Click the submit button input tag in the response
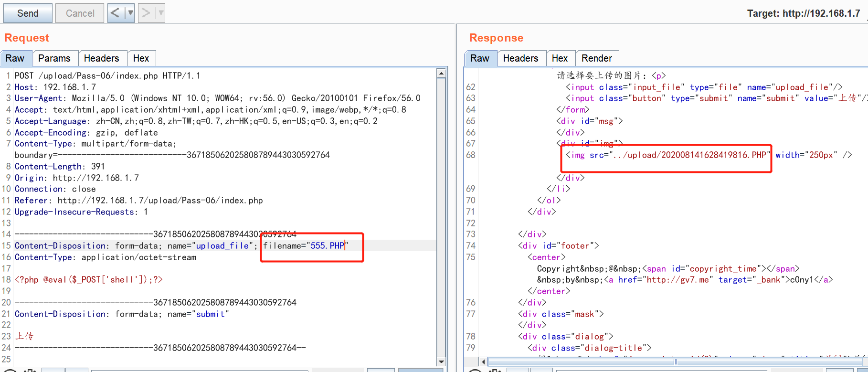This screenshot has height=372, width=868. [716, 98]
